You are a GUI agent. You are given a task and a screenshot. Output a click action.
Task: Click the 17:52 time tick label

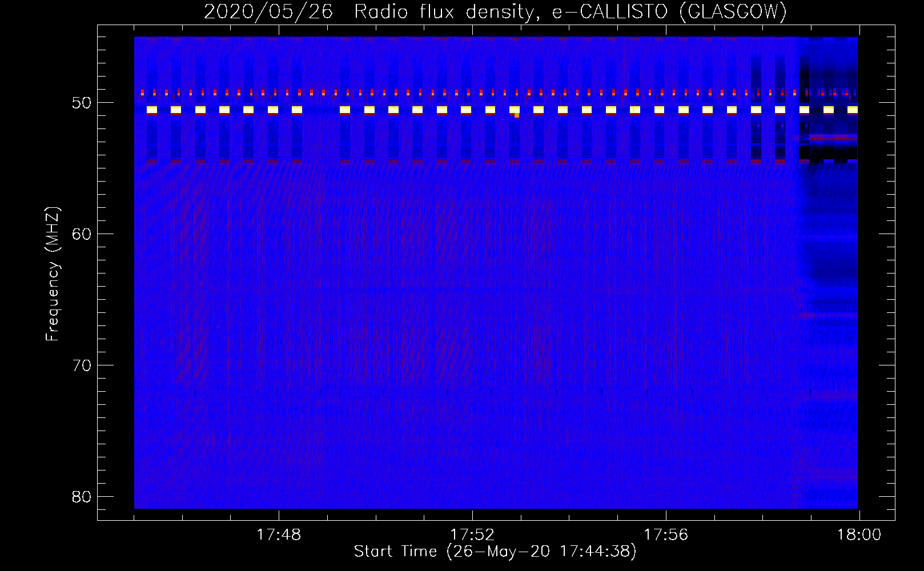point(472,535)
